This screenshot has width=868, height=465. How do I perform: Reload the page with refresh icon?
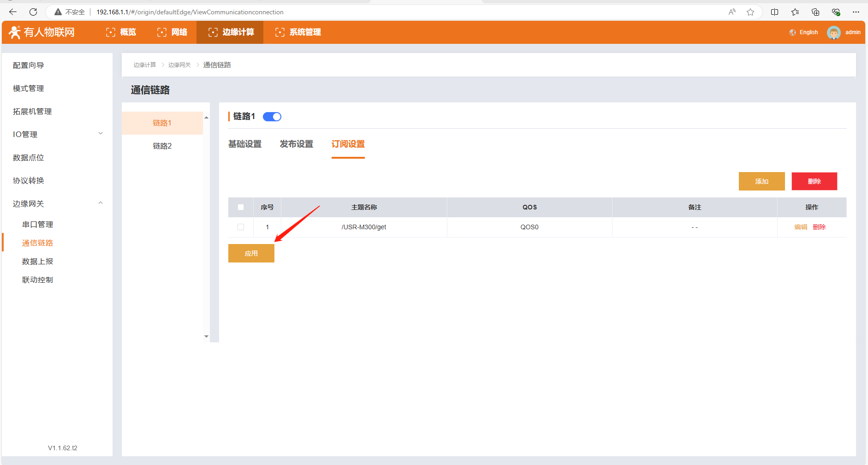[x=33, y=12]
